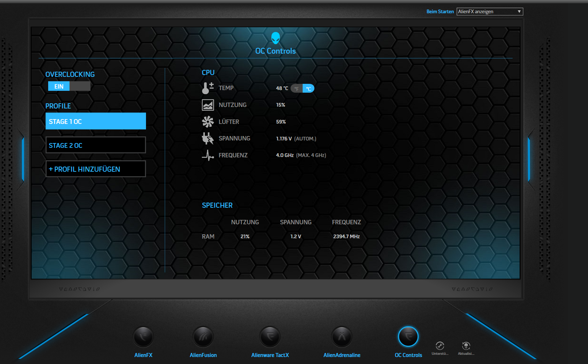Screen dimensions: 588x364
Task: Click the Frequenz pulse icon
Action: (208, 155)
